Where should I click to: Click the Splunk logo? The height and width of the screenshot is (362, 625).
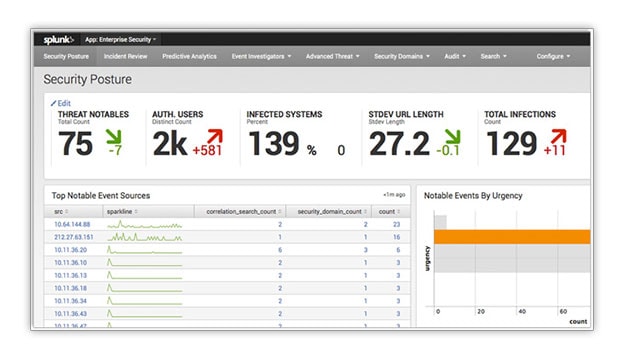pyautogui.click(x=58, y=39)
